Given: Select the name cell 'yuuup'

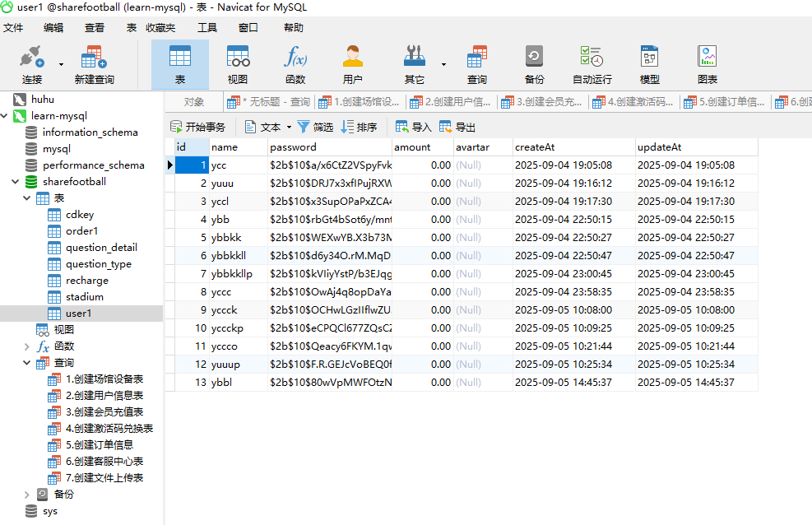Looking at the screenshot, I should point(239,364).
